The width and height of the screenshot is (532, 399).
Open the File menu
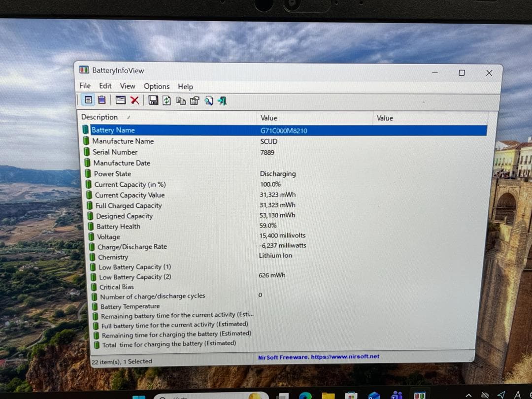point(85,86)
